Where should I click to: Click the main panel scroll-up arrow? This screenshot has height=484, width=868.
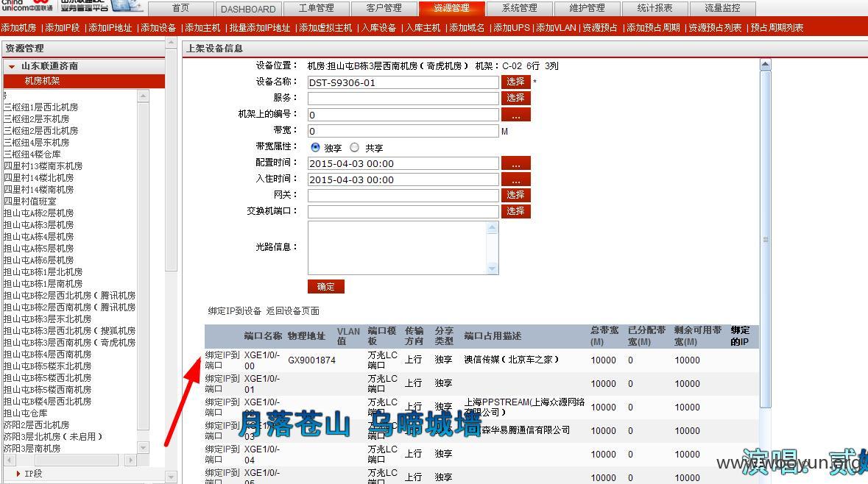(765, 65)
